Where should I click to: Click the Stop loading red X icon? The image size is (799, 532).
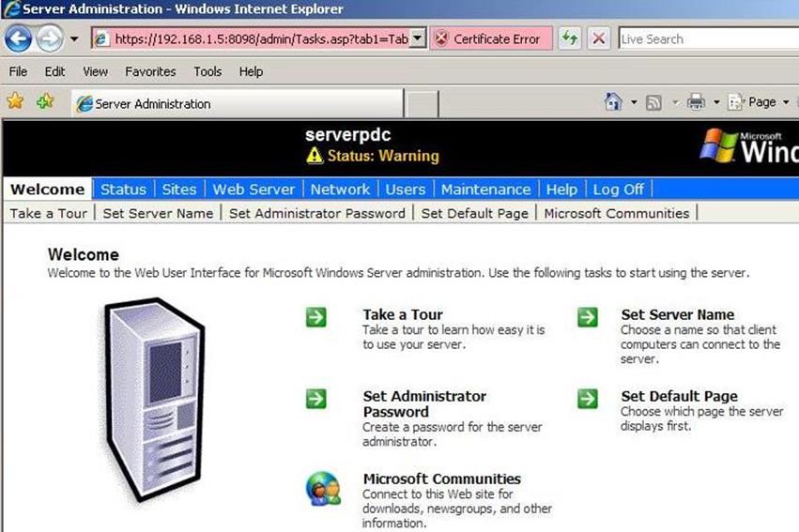click(599, 38)
